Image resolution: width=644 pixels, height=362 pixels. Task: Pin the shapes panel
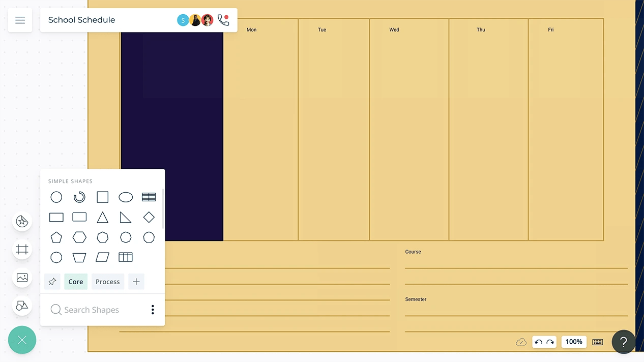click(x=52, y=282)
